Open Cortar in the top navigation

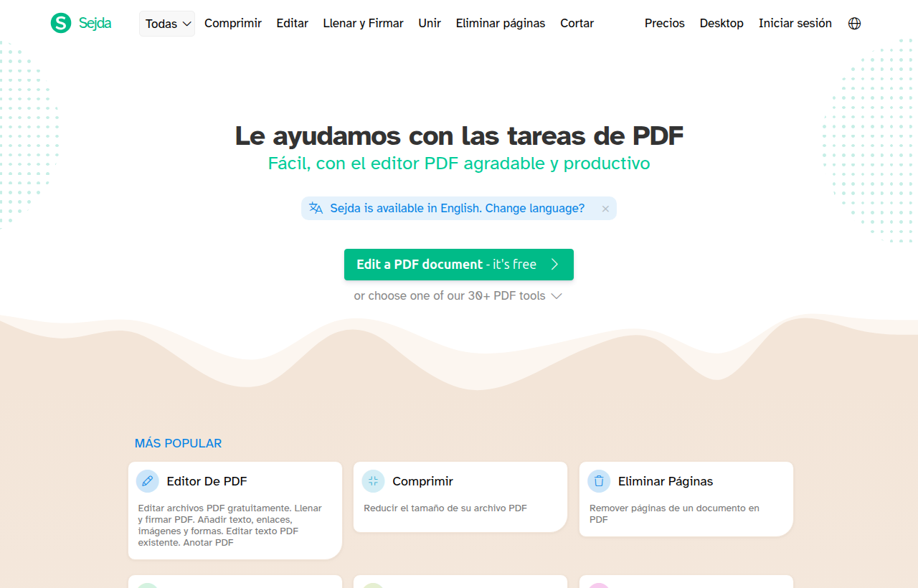[x=577, y=24]
